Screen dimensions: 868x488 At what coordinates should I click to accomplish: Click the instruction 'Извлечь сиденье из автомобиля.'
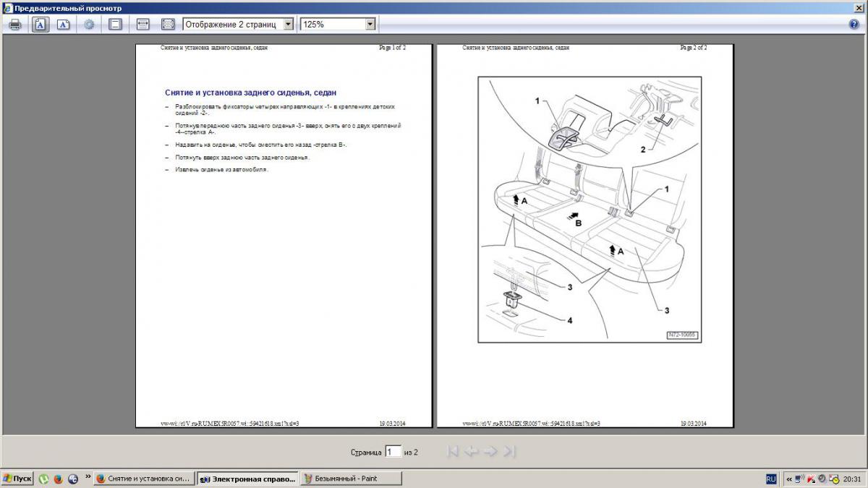tap(221, 169)
